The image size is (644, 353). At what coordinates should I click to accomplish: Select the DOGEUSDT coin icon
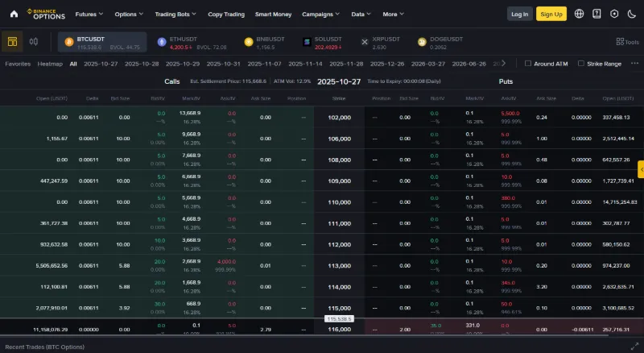pos(422,42)
